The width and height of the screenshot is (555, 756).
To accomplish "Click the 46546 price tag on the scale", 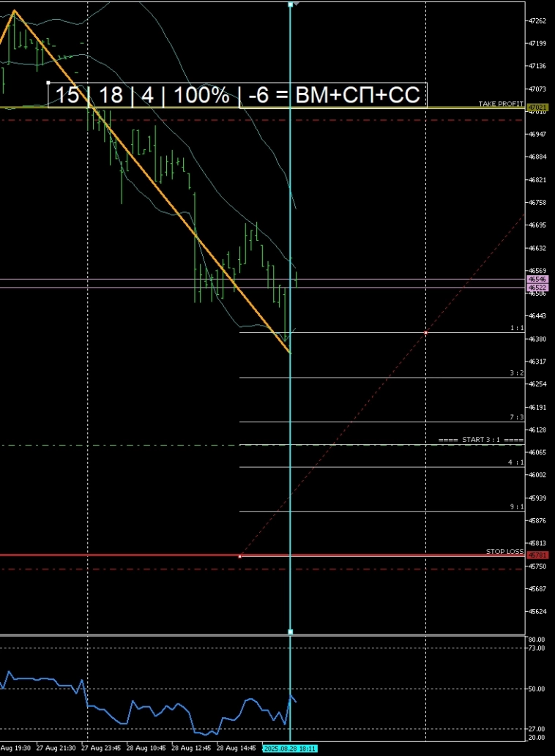I will point(537,279).
